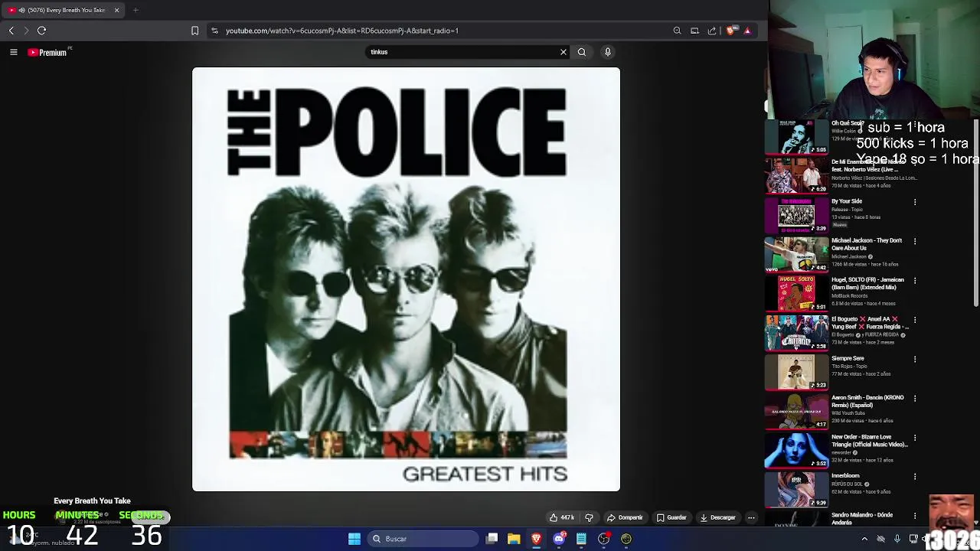
Task: Focus the YouTube search field containing tinkus
Action: click(463, 52)
